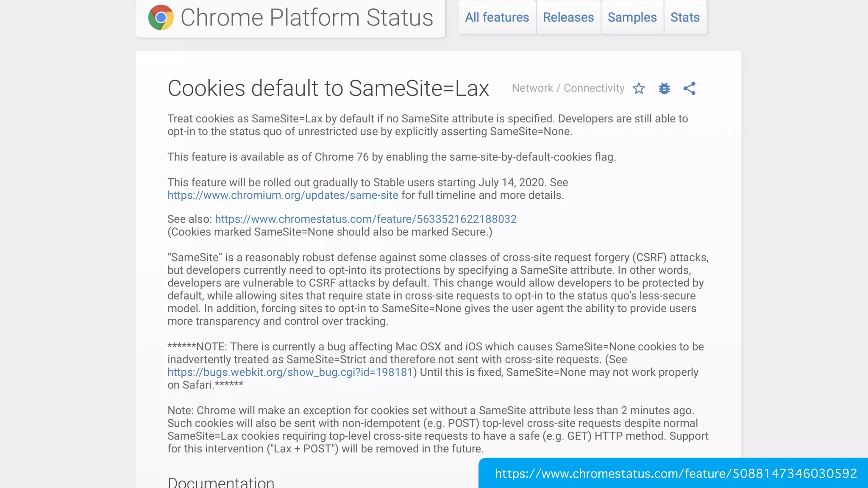Click the Chrome Platform Status title
The width and height of the screenshot is (868, 488).
[307, 17]
